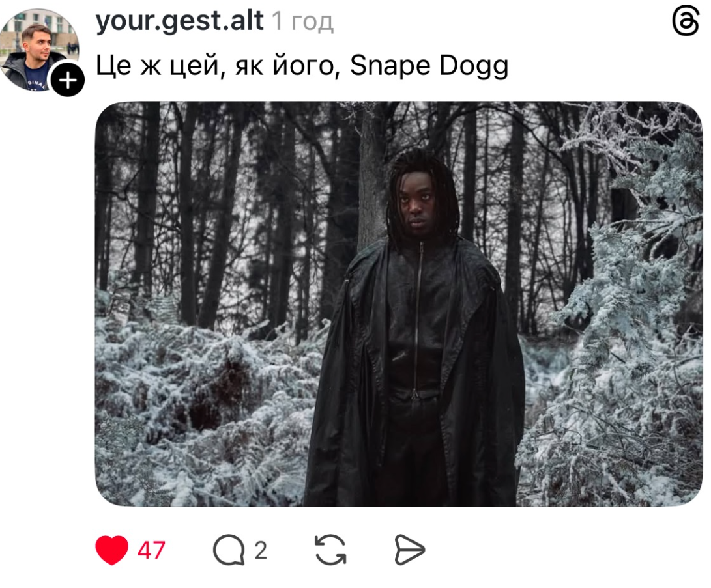Click the "Це ж цей, як його" caption text
Image resolution: width=711 pixels, height=588 pixels.
218,66
